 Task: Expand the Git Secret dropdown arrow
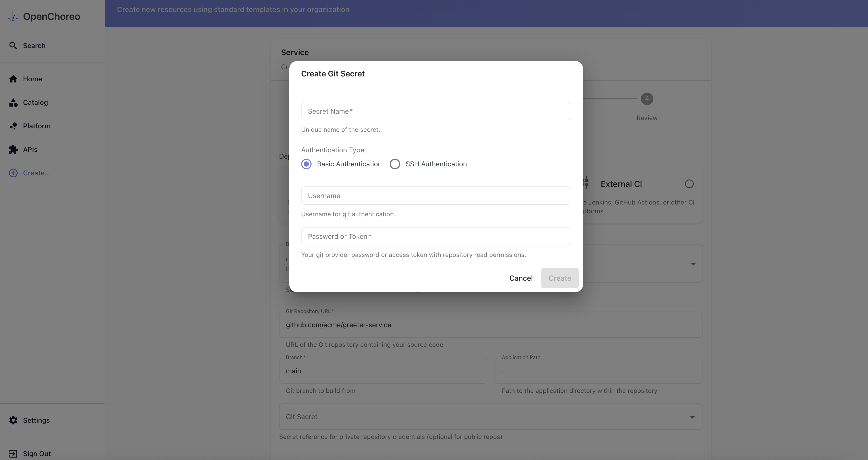692,417
